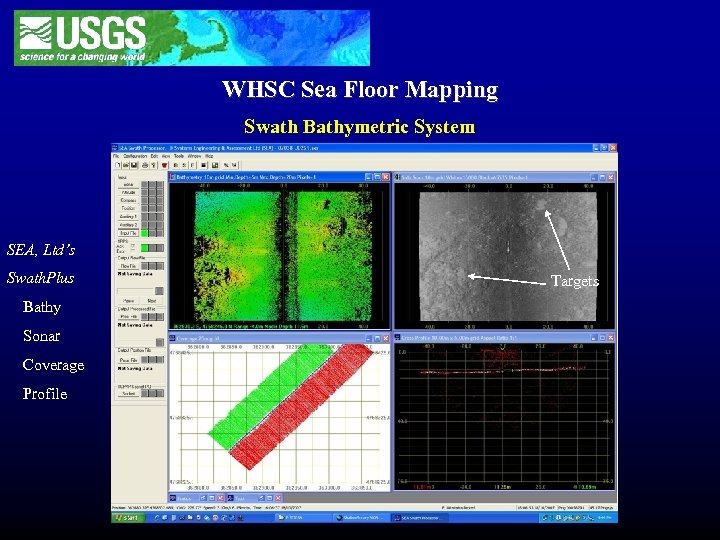Click the grey sidescan sonar image
Viewport: 720px width, 540px height.
coord(508,256)
